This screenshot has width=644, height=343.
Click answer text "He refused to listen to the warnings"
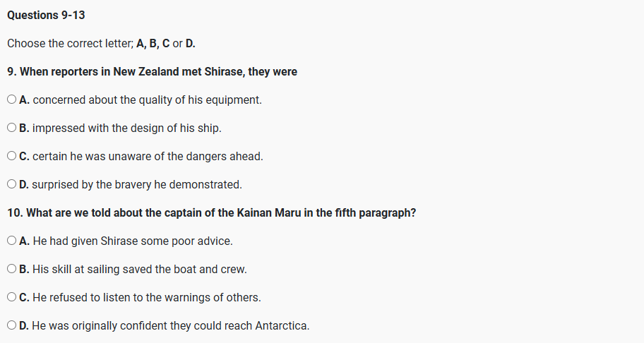[x=147, y=298]
